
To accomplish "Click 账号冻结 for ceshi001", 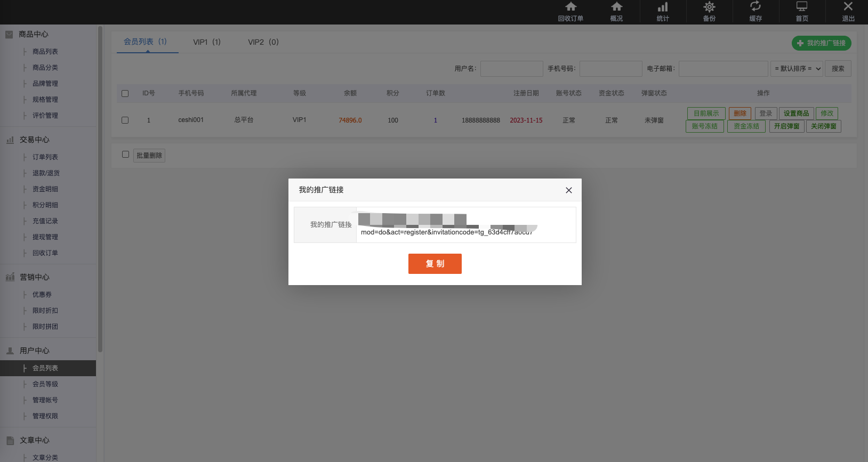I will pyautogui.click(x=705, y=126).
